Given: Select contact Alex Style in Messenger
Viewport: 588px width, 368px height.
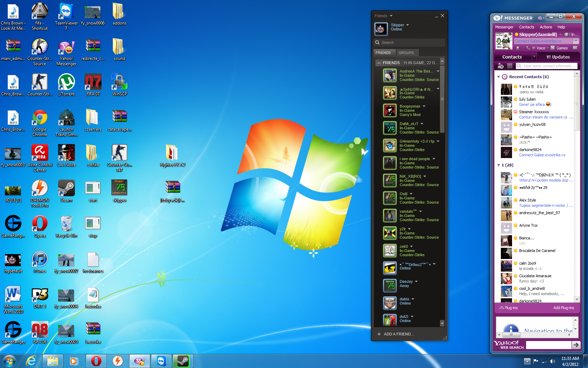Looking at the screenshot, I should [x=537, y=203].
